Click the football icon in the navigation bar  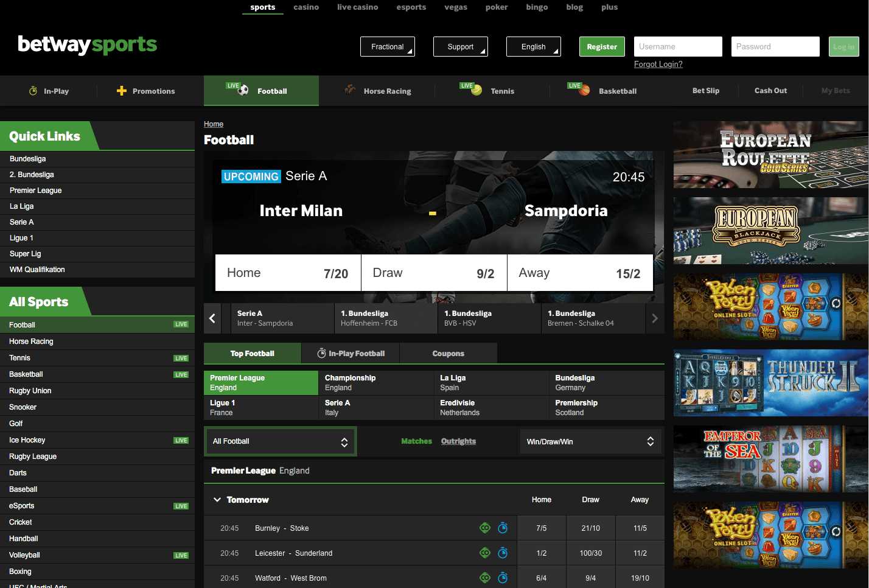click(x=243, y=90)
